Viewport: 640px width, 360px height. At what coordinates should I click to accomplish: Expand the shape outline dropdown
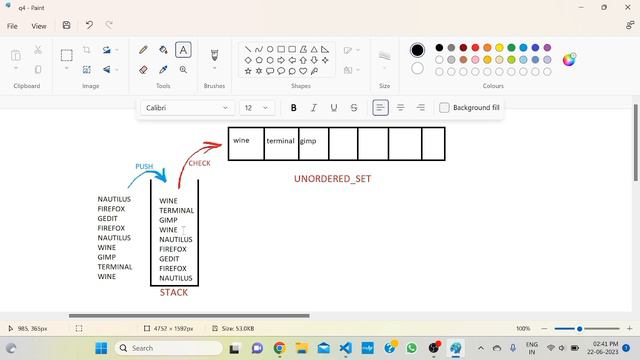click(x=358, y=50)
